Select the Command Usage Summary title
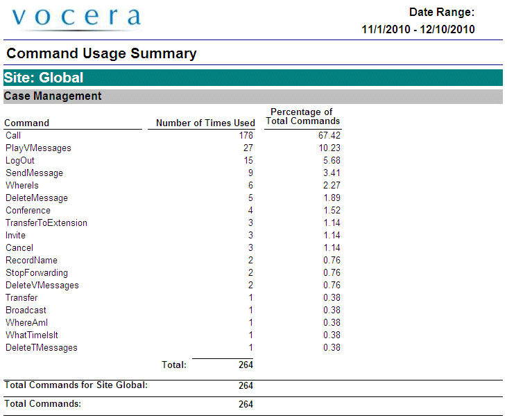The height and width of the screenshot is (420, 507). (101, 53)
